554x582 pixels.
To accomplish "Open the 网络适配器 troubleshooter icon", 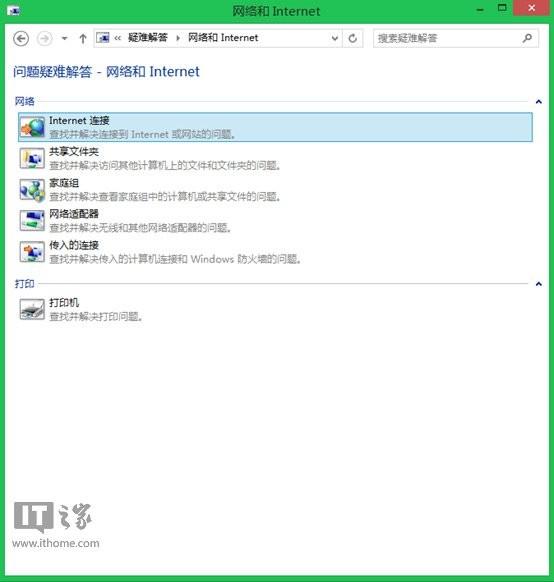I will 32,220.
